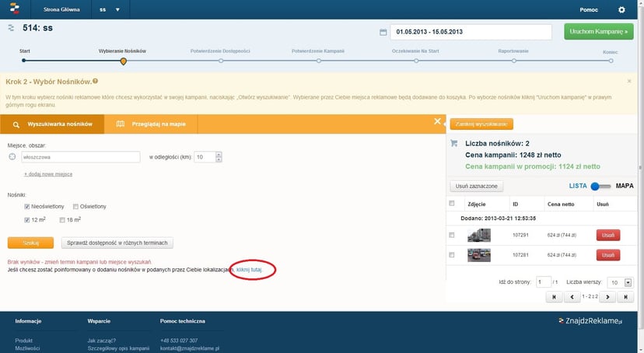
Task: Click the ZnajdzReklame.pl footer logo
Action: click(x=590, y=321)
